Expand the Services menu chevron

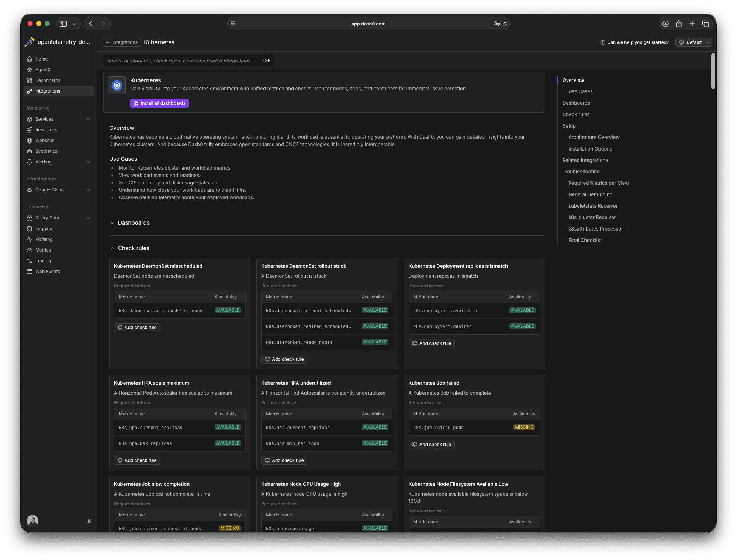tap(88, 119)
